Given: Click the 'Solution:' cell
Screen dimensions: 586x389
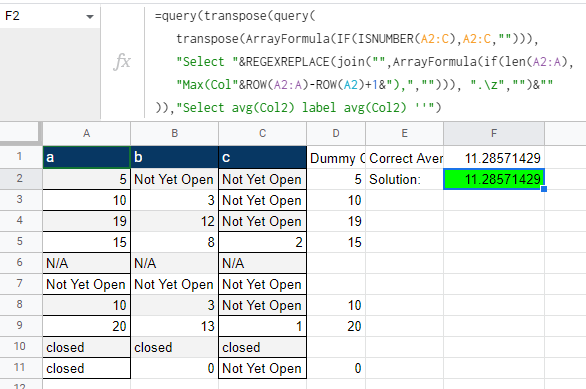Looking at the screenshot, I should 404,179.
